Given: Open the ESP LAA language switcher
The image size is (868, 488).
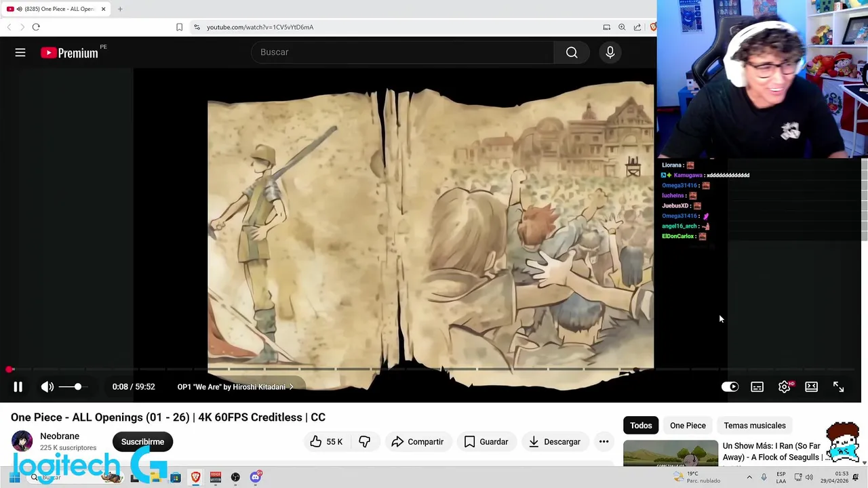Looking at the screenshot, I should click(x=781, y=477).
